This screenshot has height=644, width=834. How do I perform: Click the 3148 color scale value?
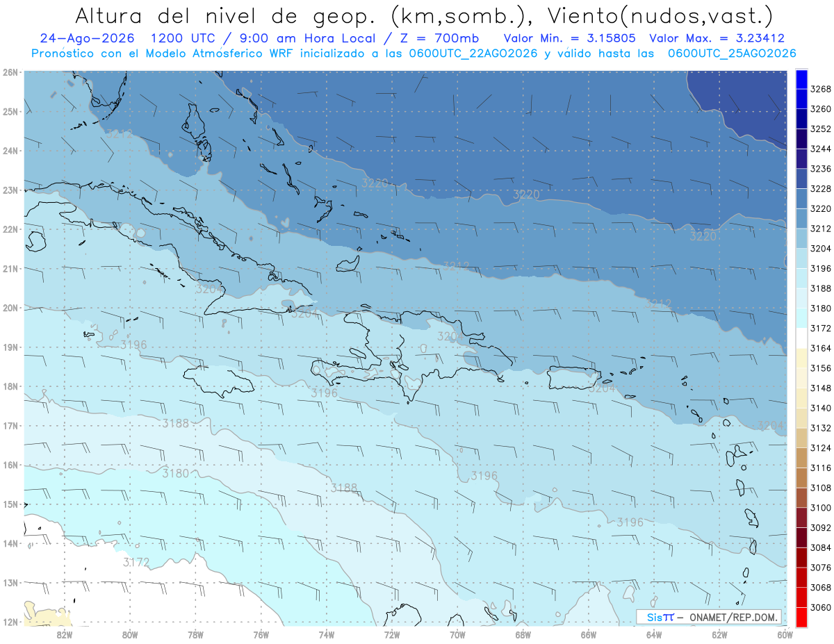pos(821,388)
